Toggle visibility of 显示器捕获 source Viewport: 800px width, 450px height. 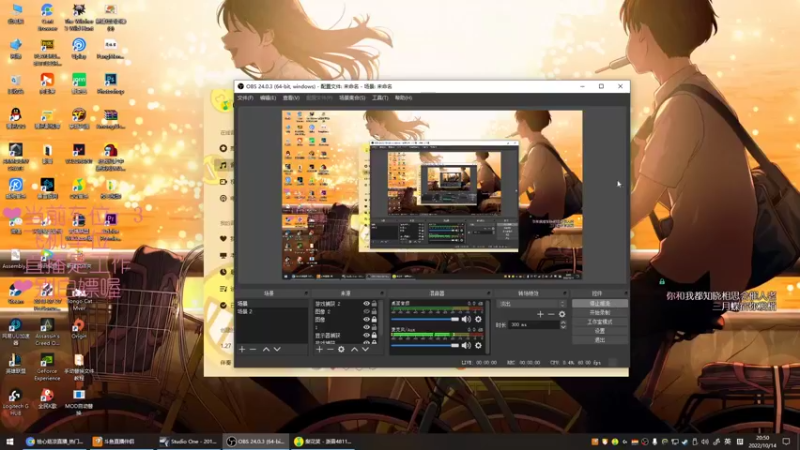tap(366, 335)
